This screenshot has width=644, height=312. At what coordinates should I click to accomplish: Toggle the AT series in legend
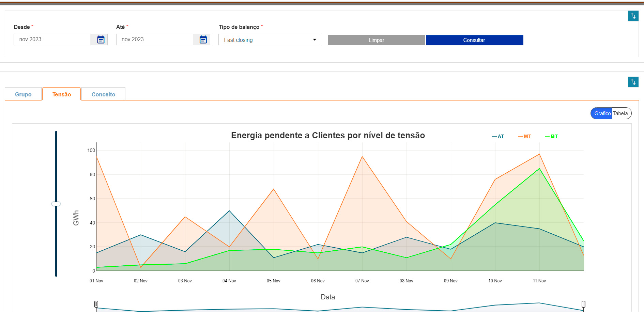pyautogui.click(x=498, y=136)
